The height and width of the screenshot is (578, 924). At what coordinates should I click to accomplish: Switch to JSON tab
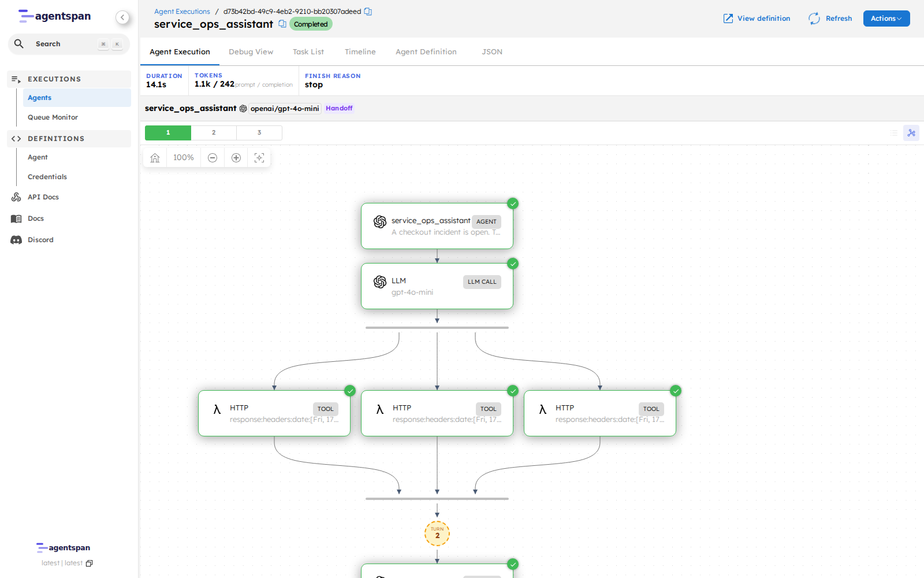coord(492,52)
